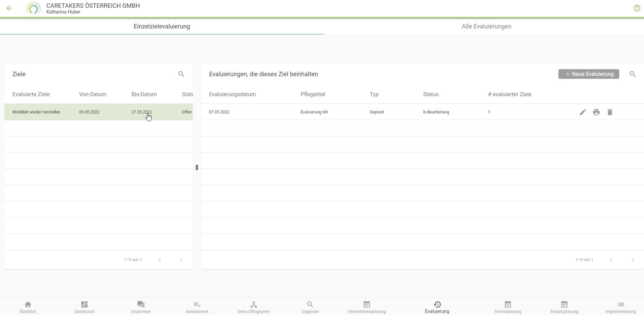The height and width of the screenshot is (315, 644).
Task: Click the panel splitter handle
Action: click(197, 167)
